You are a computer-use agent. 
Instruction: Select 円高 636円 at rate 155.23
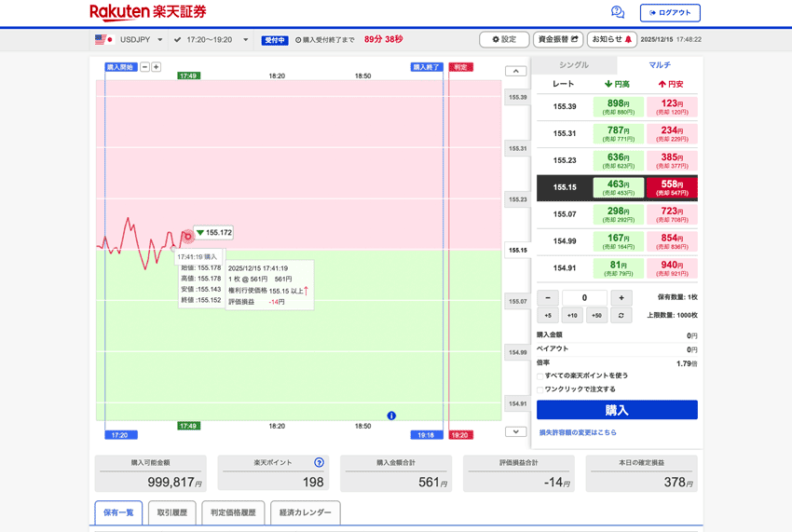coord(619,160)
